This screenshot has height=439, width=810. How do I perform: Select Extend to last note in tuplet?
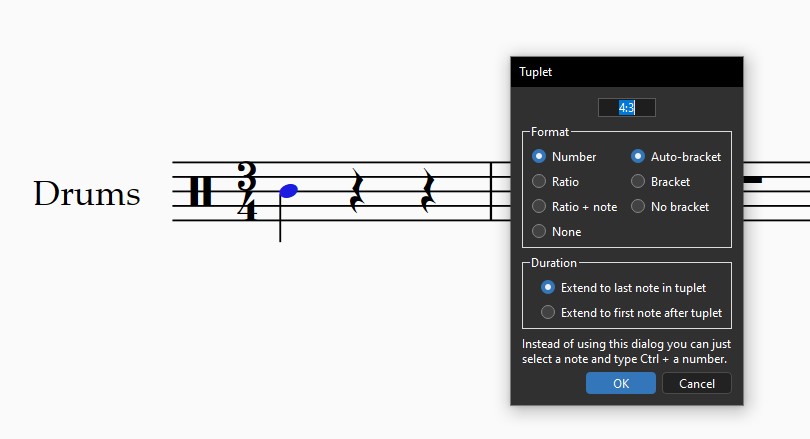[x=548, y=288]
